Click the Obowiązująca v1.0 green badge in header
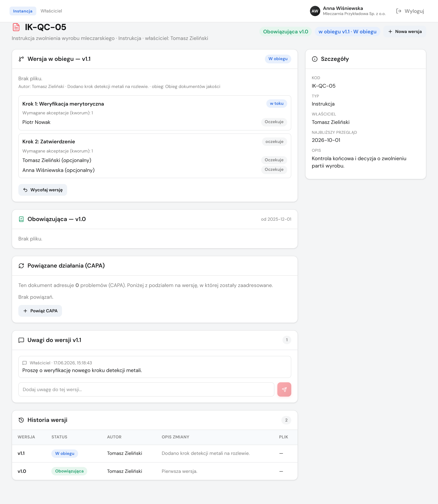The height and width of the screenshot is (504, 438). click(285, 32)
